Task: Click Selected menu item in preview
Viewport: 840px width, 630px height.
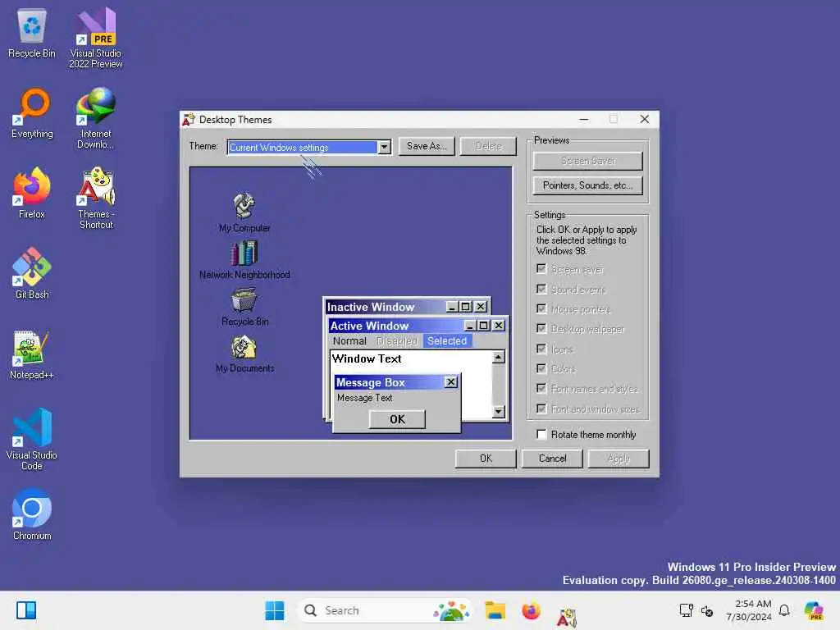Action: [x=447, y=340]
